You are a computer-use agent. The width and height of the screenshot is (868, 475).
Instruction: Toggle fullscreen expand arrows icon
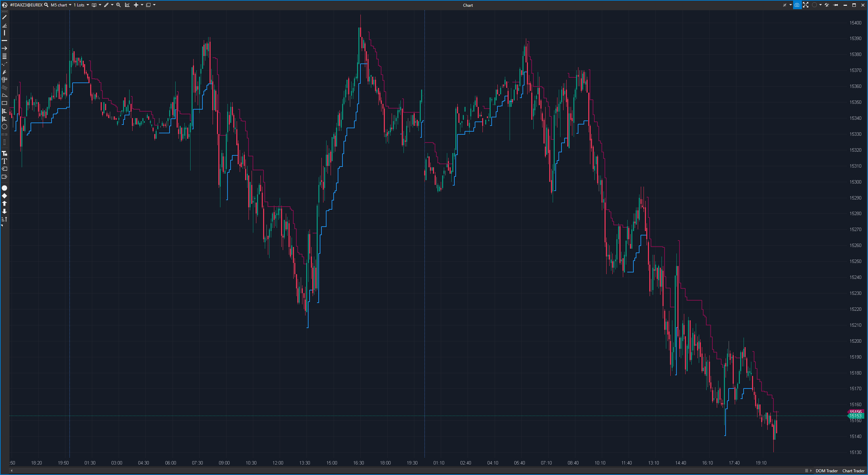[x=806, y=5]
